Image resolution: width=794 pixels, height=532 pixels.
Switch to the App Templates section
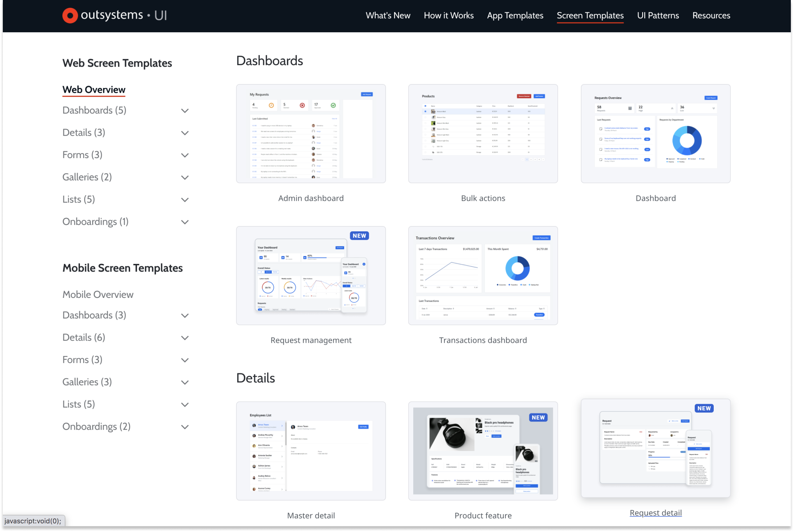coord(515,15)
